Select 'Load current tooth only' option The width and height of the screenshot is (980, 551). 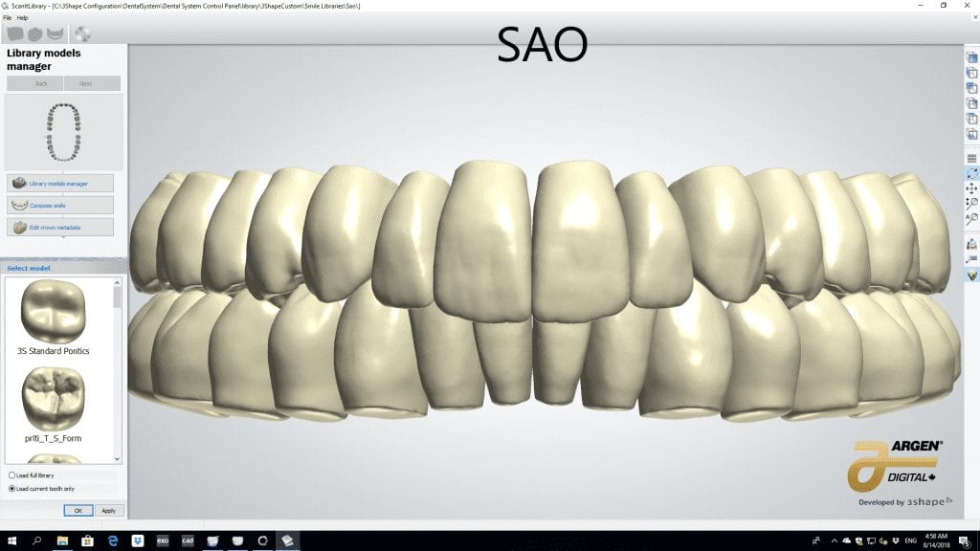(11, 488)
